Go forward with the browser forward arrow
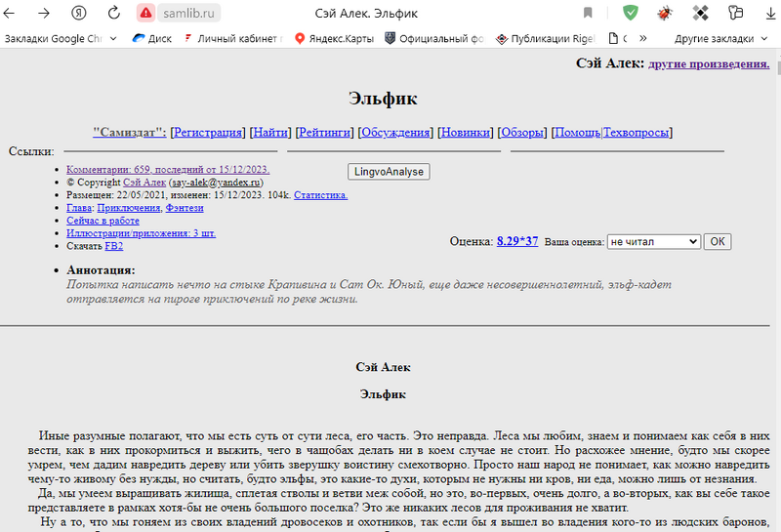The image size is (781, 532). click(44, 13)
